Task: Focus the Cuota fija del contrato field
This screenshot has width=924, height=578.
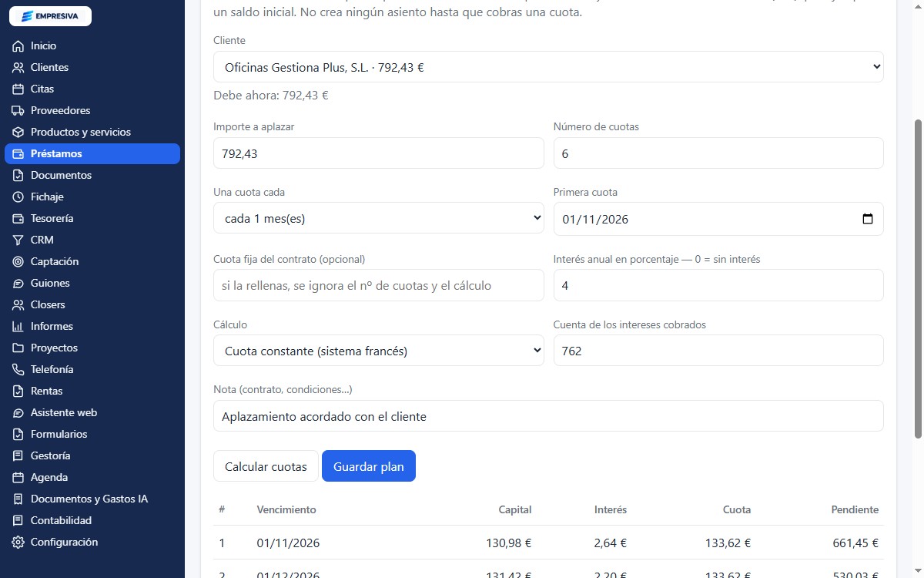Action: coord(378,285)
